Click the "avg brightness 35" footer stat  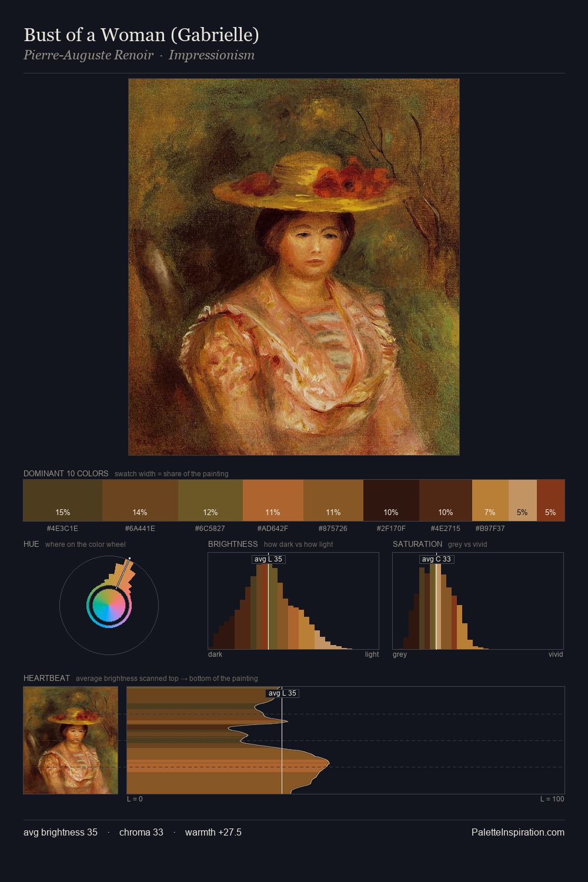61,832
